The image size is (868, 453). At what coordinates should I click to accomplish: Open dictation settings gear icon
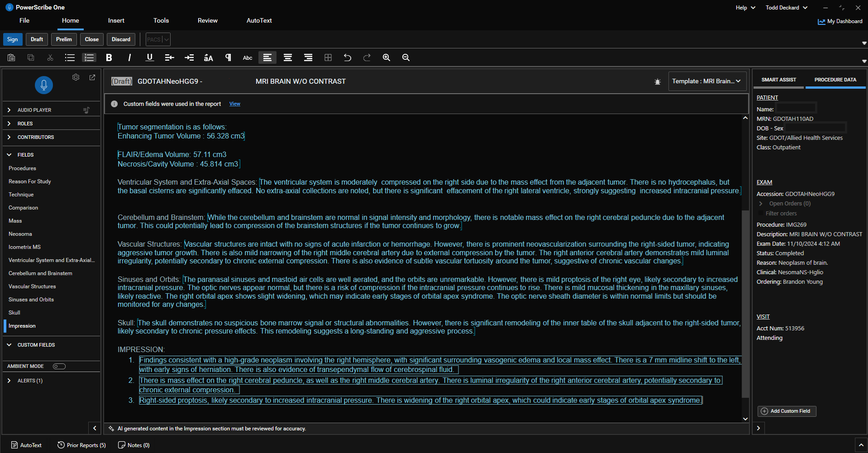tap(76, 77)
